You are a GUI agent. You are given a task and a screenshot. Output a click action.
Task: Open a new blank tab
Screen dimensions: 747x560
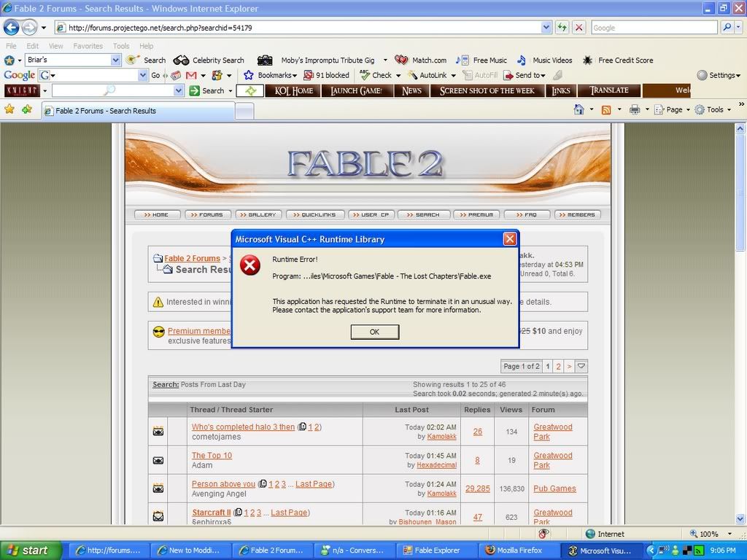pyautogui.click(x=244, y=112)
